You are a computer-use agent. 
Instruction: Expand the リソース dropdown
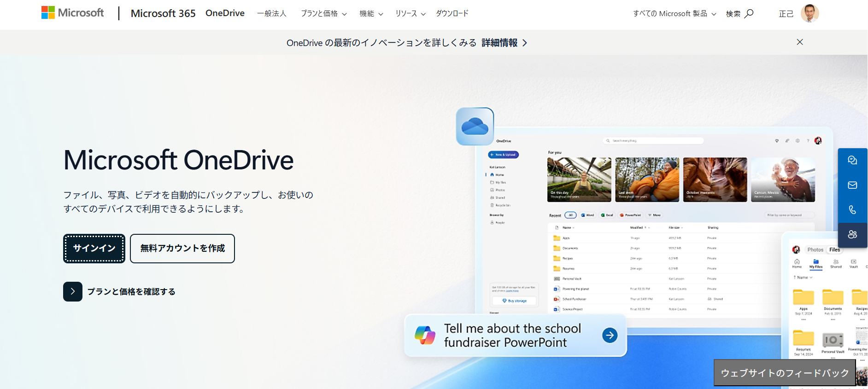(411, 14)
